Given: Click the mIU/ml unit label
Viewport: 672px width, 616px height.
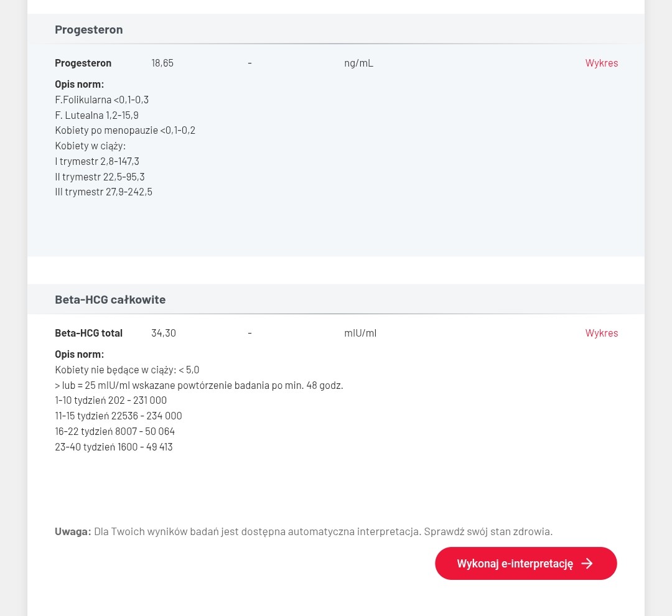Looking at the screenshot, I should pyautogui.click(x=360, y=333).
